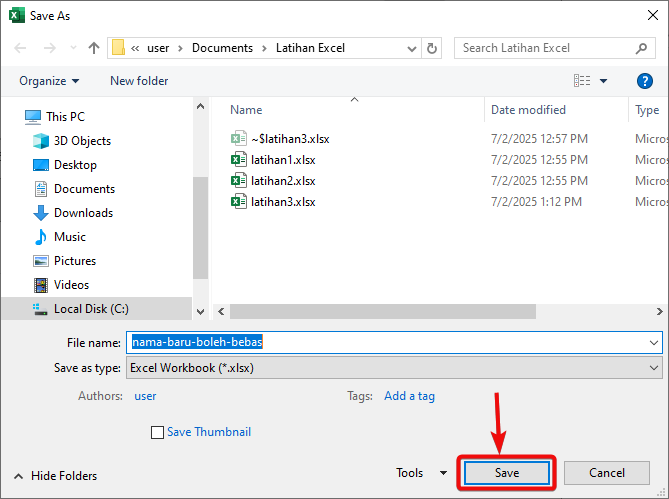Open the Tools dropdown menu
669x499 pixels.
tap(421, 473)
